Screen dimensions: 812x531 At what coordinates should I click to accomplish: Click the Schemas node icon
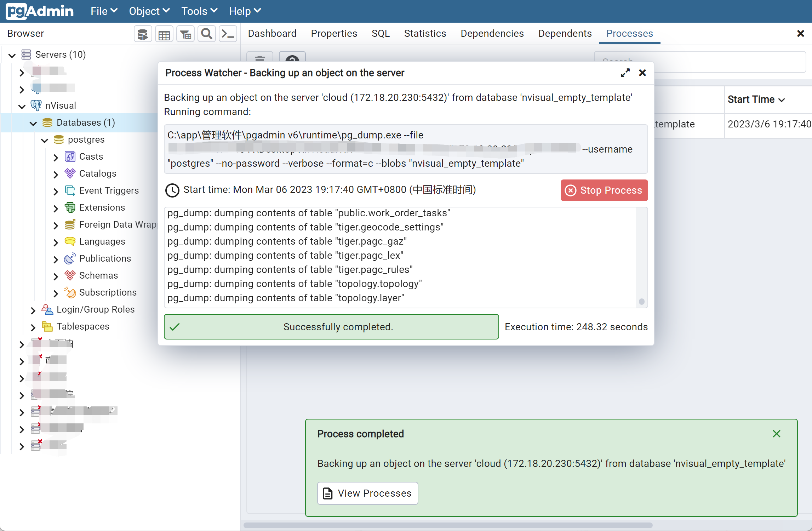(70, 275)
